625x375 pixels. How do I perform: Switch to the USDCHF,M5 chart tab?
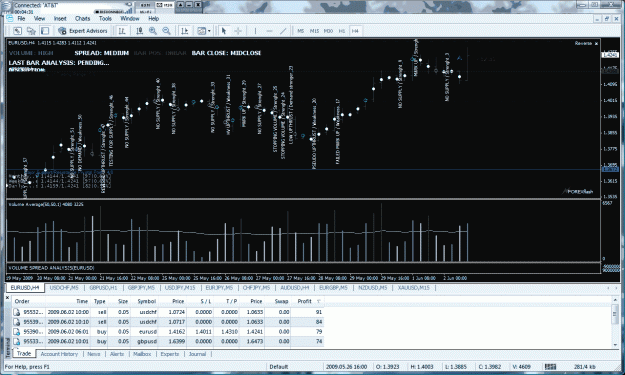click(x=64, y=287)
